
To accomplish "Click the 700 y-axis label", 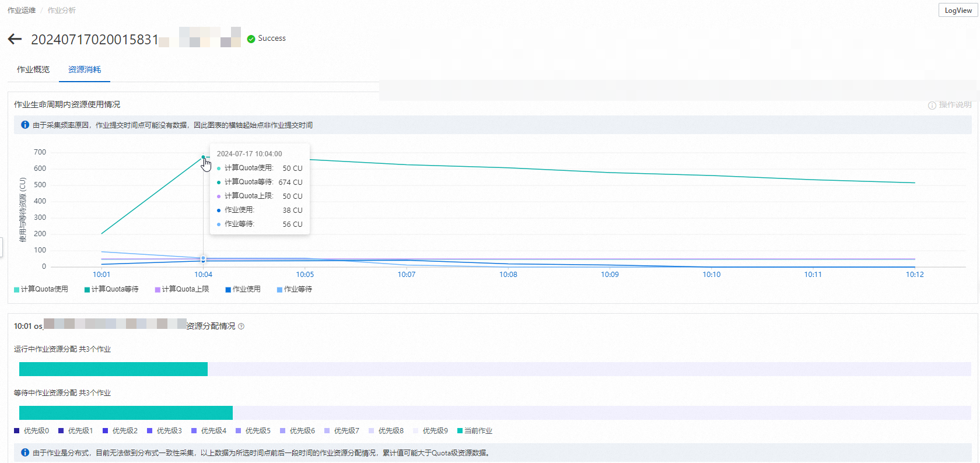I will click(40, 152).
